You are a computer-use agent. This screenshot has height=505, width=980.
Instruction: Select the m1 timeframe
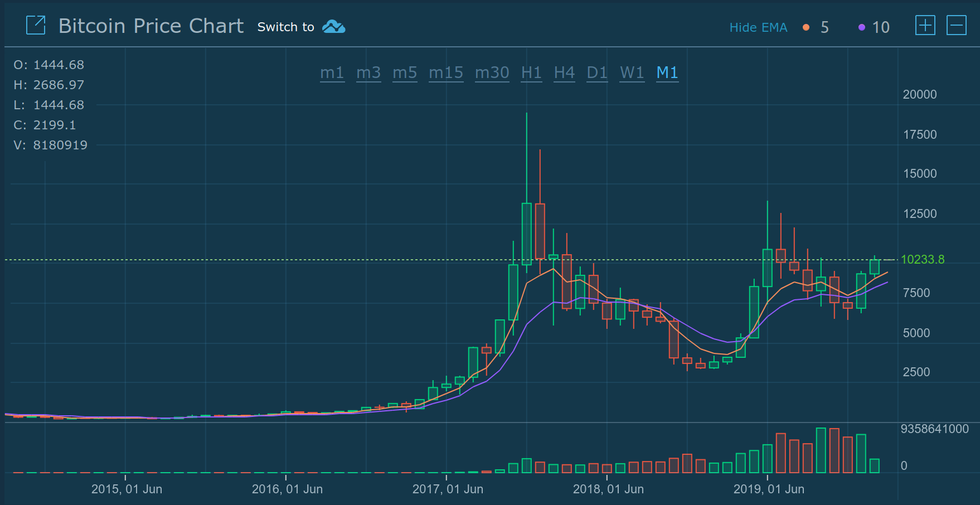click(332, 72)
